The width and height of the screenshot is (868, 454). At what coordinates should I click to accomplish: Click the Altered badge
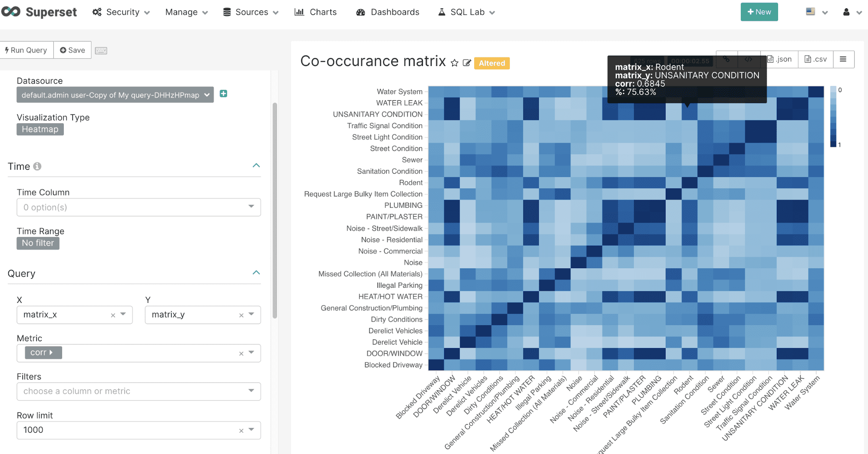(x=492, y=63)
